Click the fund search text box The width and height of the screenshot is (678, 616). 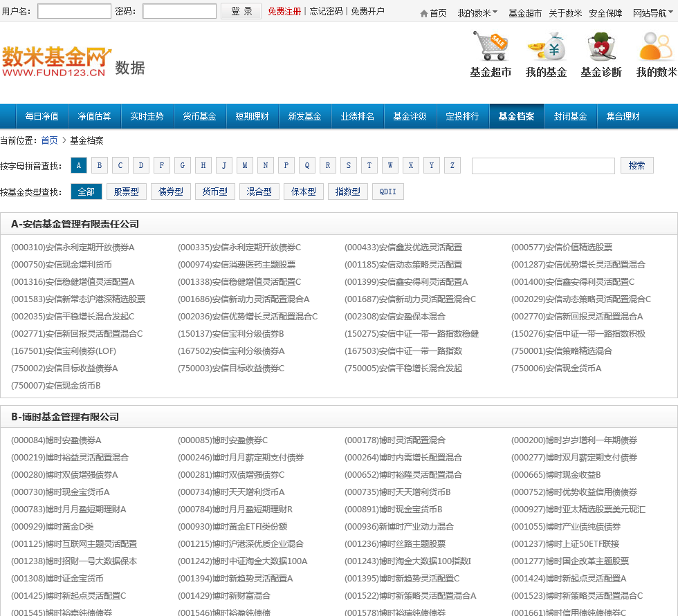pos(543,166)
